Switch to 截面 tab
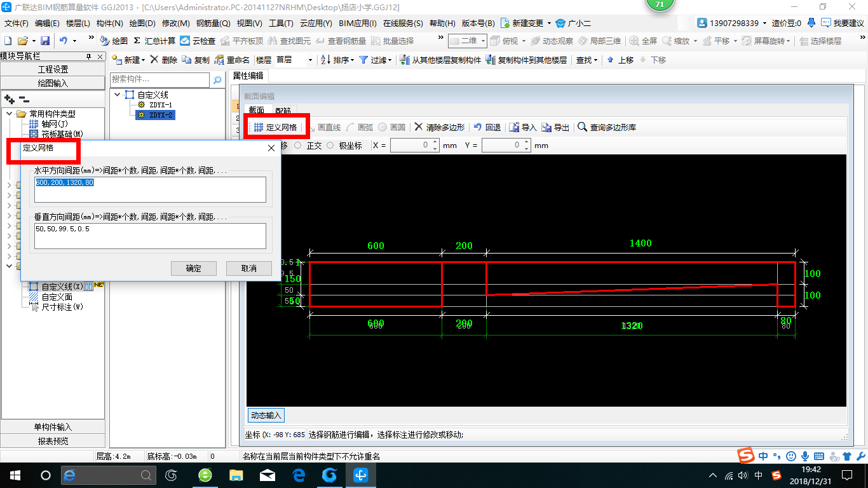The image size is (868, 488). 257,111
